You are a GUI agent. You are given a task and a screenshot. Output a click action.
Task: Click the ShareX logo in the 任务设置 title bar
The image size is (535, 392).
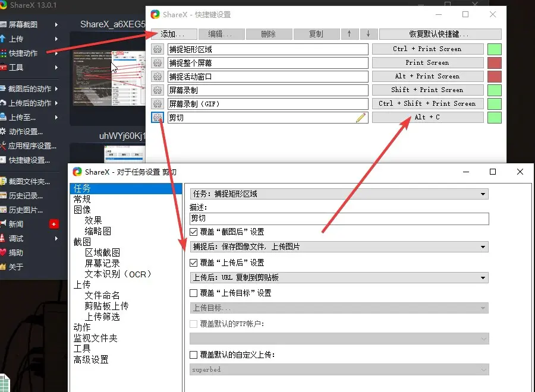[77, 172]
